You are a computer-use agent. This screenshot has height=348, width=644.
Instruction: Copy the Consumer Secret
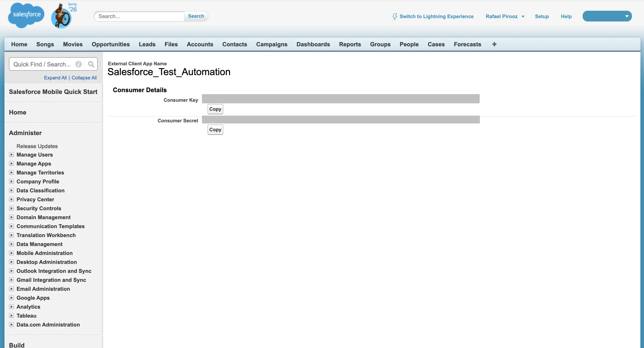(x=215, y=129)
